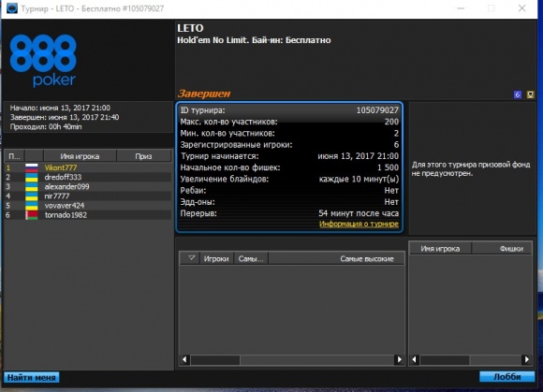Click the gold trophy tournament icon

(x=530, y=94)
